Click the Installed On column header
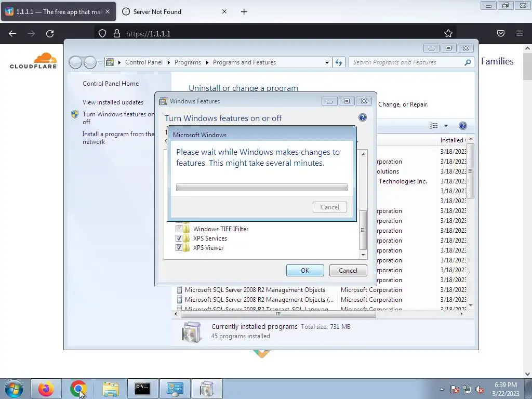Image resolution: width=532 pixels, height=399 pixels. 451,140
